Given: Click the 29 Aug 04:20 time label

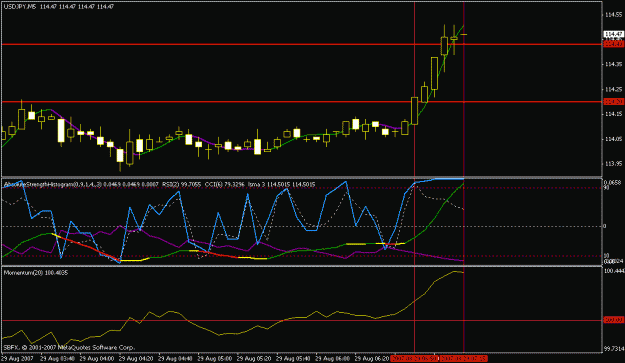Looking at the screenshot, I should pos(136,359).
